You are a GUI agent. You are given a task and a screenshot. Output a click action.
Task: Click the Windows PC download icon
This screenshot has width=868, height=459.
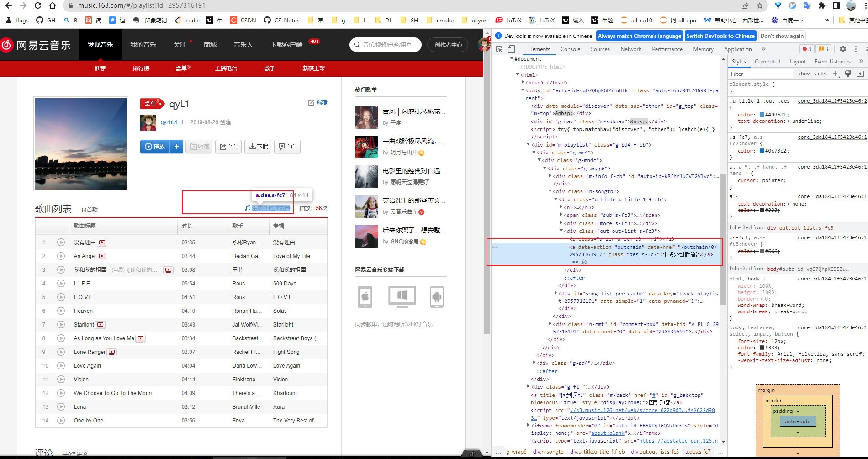tap(402, 297)
